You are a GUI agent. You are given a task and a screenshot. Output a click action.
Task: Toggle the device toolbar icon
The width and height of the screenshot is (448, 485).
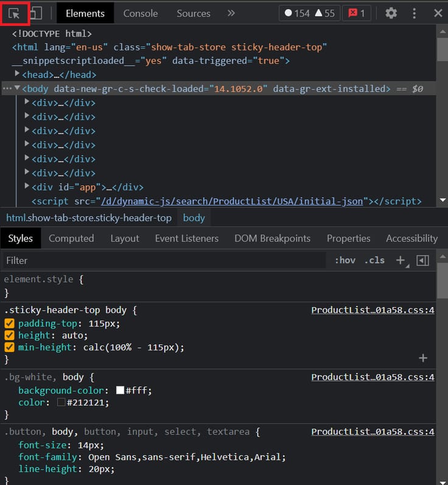pos(36,13)
